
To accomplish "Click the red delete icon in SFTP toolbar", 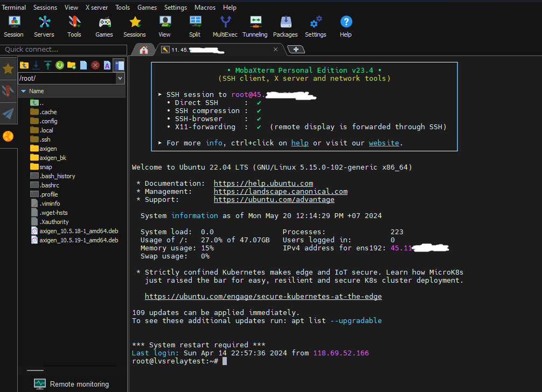I will (95, 65).
